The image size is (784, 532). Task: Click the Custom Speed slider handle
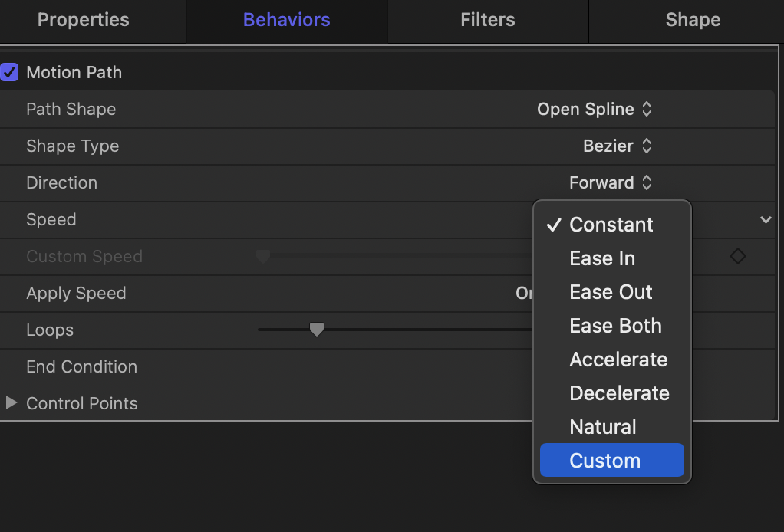pos(263,255)
